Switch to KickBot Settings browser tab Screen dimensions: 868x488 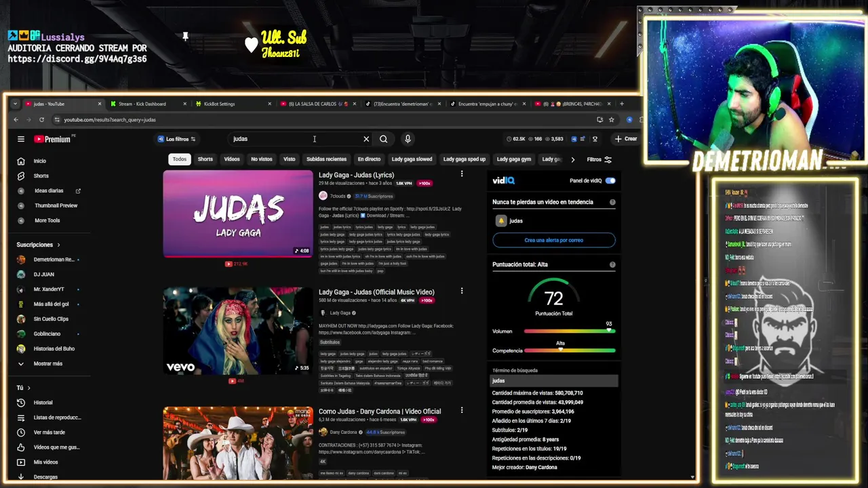click(232, 104)
